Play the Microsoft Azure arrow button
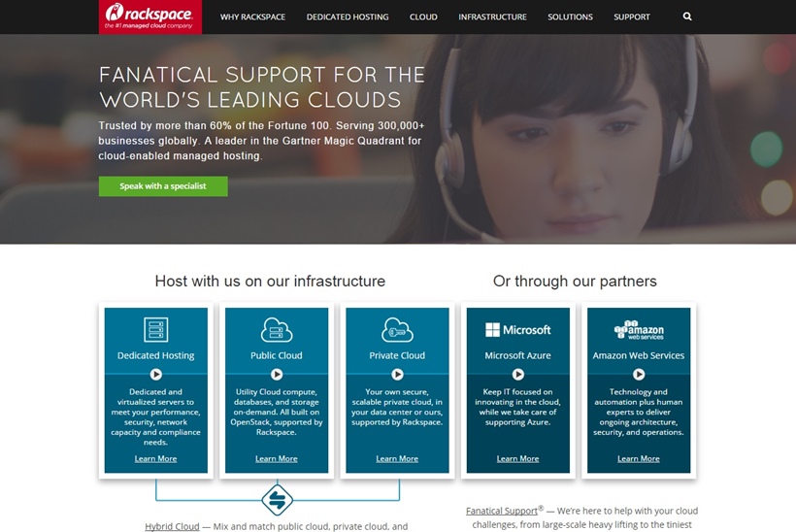This screenshot has height=532, width=796. click(x=517, y=374)
